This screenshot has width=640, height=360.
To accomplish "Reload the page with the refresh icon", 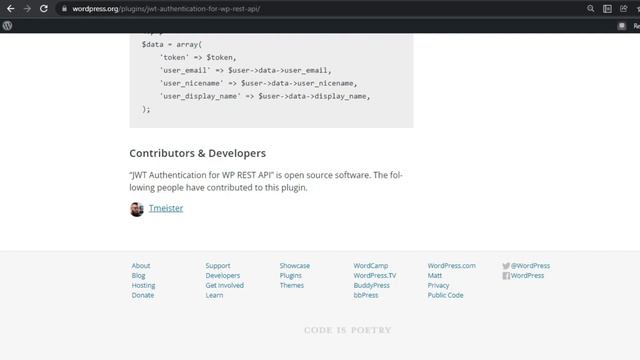I will [x=44, y=9].
